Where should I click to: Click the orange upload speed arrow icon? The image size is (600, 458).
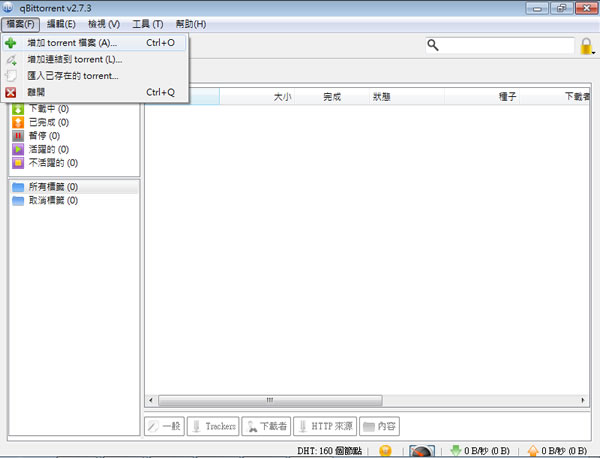pyautogui.click(x=533, y=451)
